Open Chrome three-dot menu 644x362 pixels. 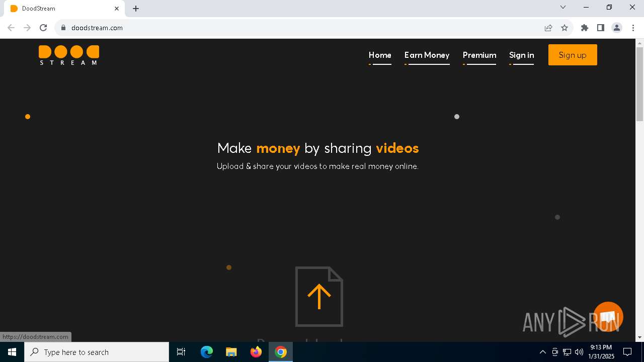(633, 28)
